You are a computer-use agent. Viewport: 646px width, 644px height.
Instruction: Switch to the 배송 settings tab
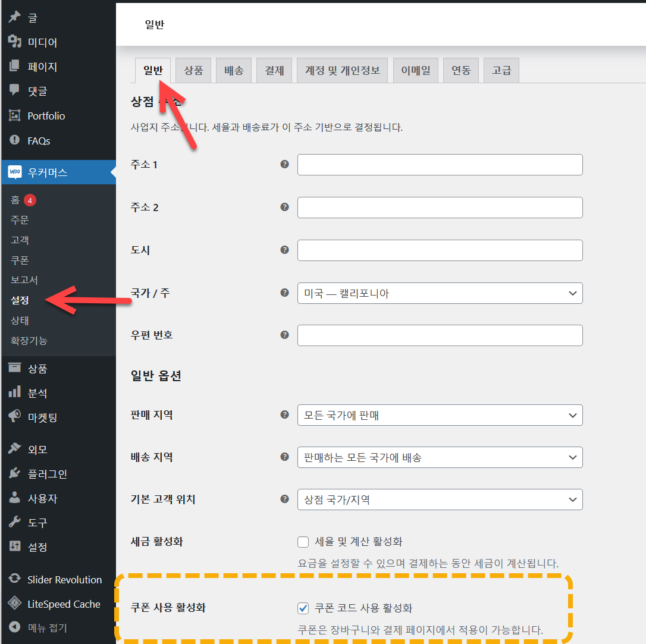tap(234, 70)
